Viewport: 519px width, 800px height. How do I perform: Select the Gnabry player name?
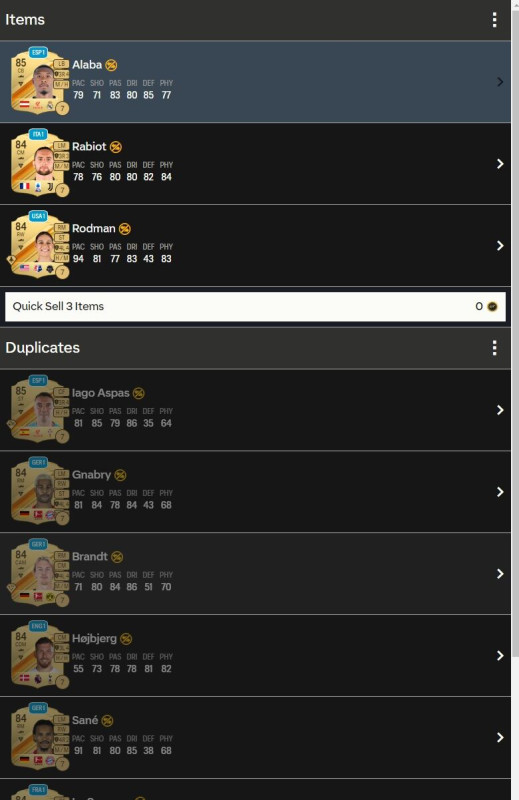click(91, 475)
